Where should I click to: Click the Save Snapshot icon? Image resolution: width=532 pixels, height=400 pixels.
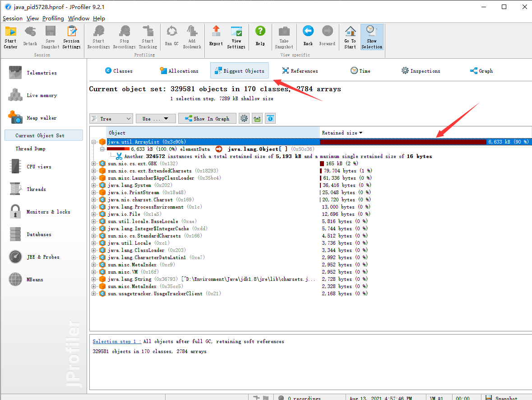click(x=50, y=37)
